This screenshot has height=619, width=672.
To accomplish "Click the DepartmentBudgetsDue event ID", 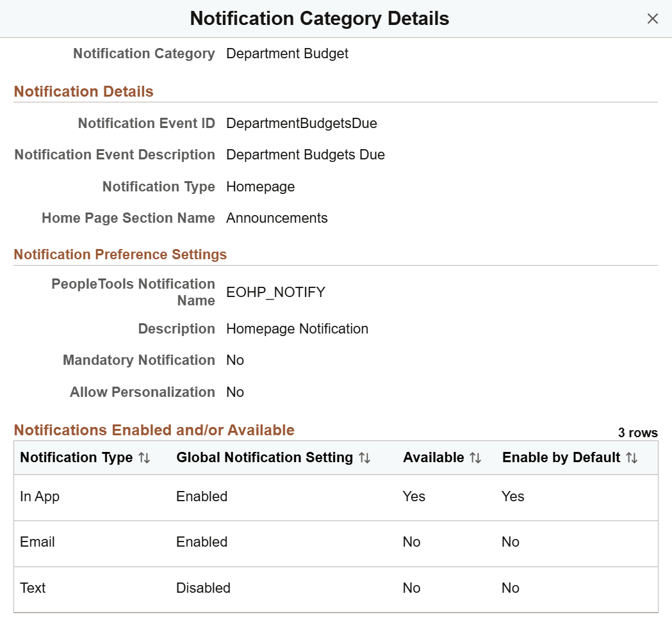I will pos(301,123).
